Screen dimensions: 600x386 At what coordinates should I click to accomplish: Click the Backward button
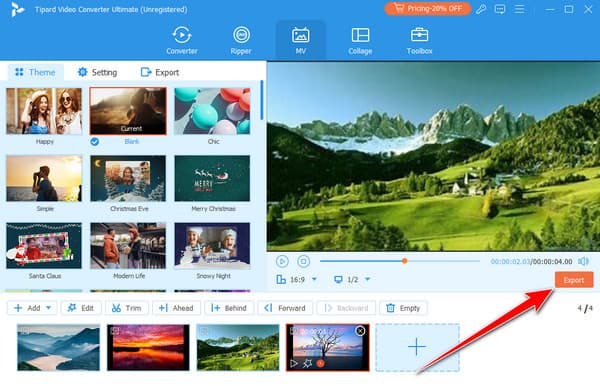[346, 308]
